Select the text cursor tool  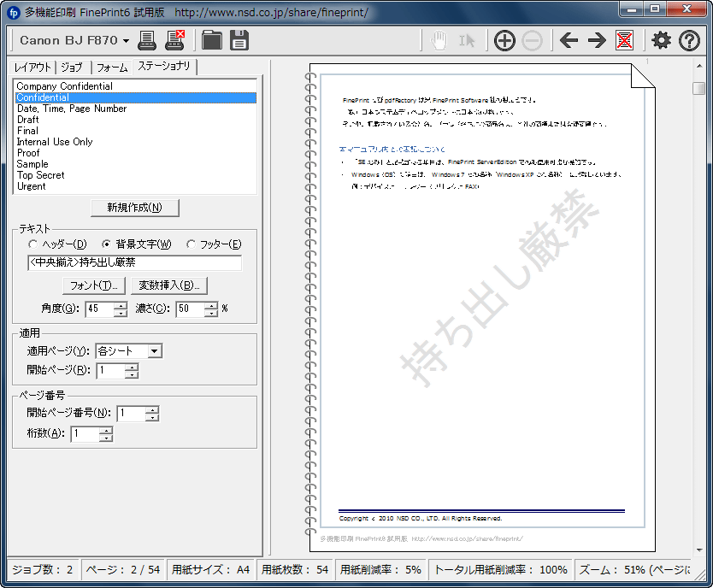tap(467, 41)
